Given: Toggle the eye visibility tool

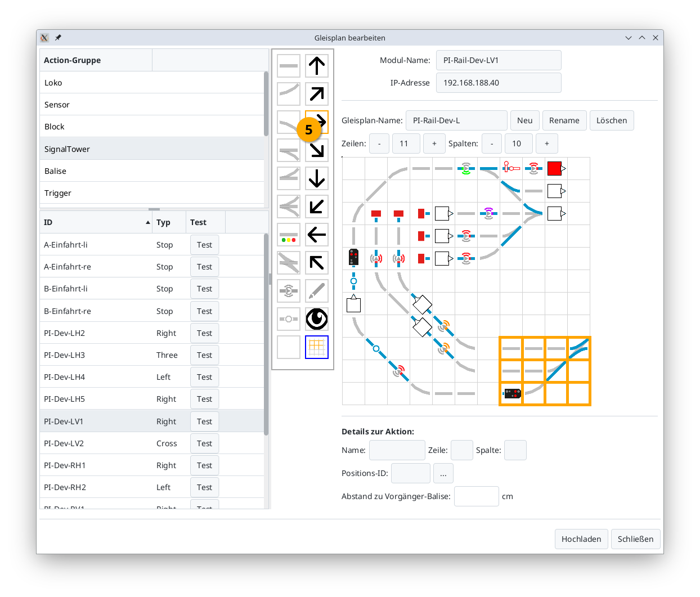Looking at the screenshot, I should (317, 319).
